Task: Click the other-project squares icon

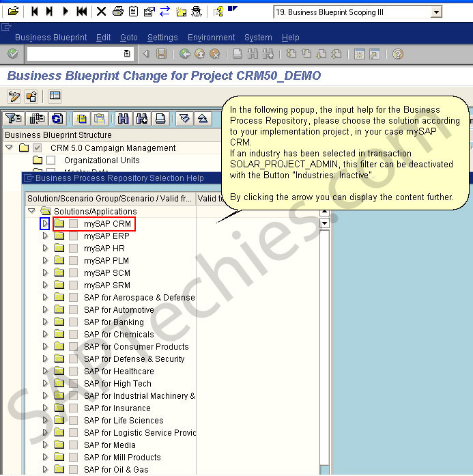Action: pos(31,96)
